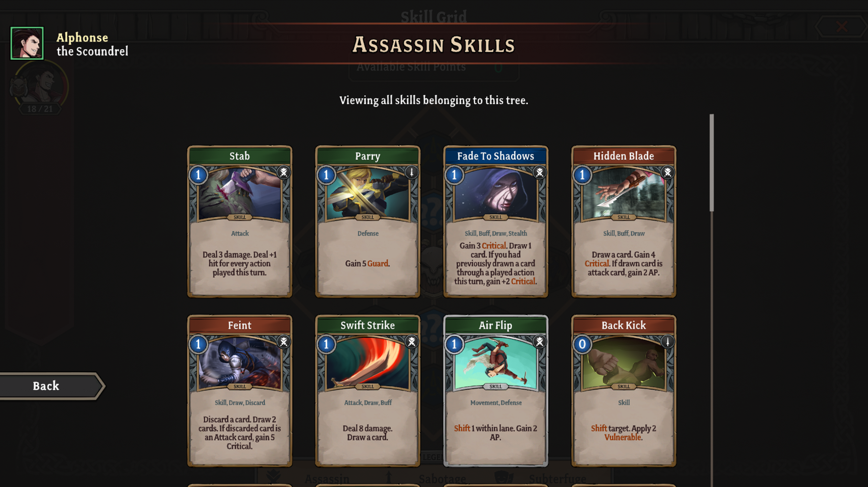Click the sword icon on the Parry card
The image size is (868, 487).
pos(412,172)
